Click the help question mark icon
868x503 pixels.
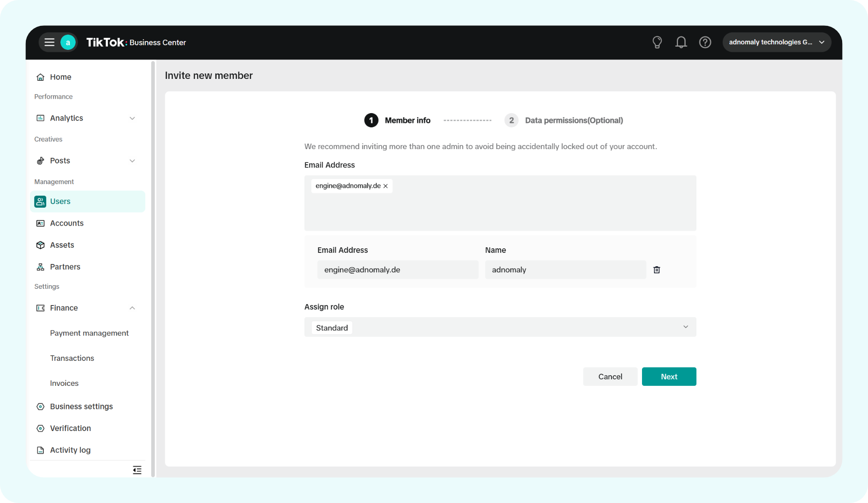(x=705, y=42)
